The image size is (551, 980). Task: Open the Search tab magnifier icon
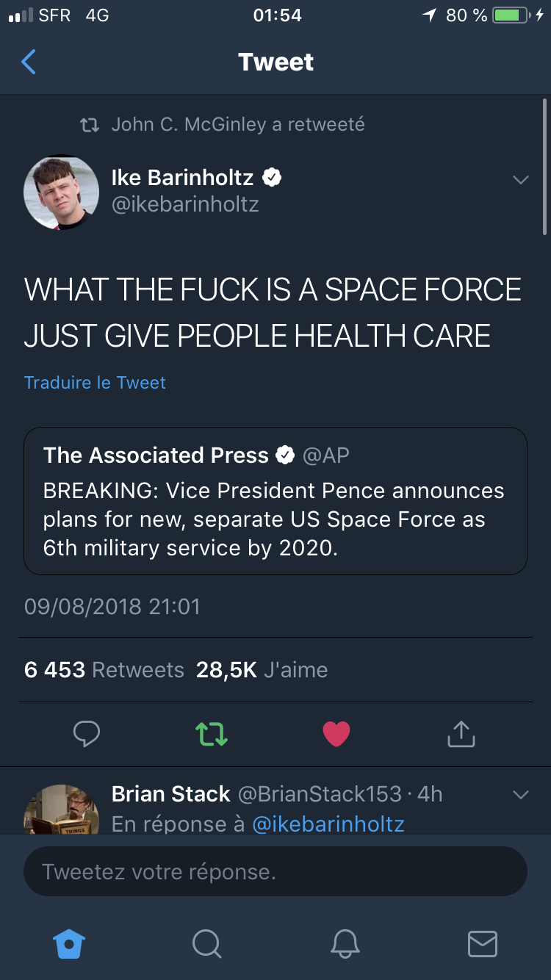click(206, 943)
